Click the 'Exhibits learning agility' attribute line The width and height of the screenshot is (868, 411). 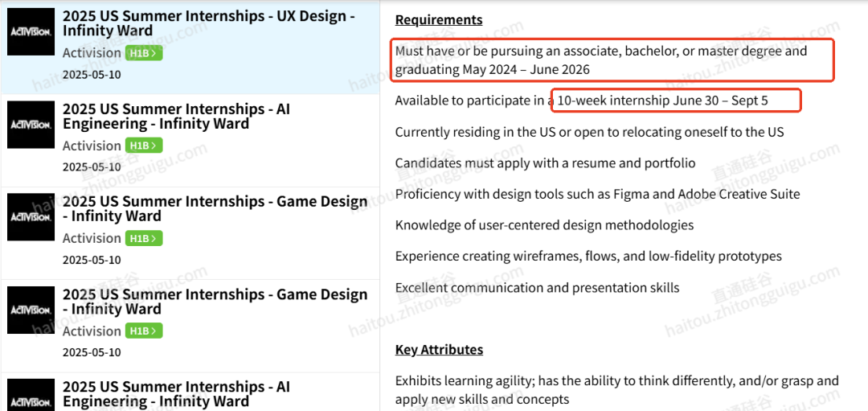click(x=617, y=389)
